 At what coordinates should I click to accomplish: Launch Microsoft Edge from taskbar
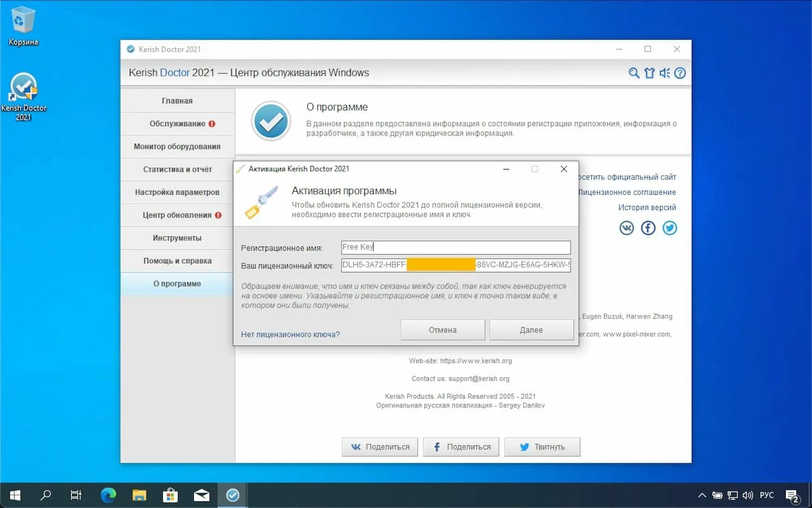[108, 495]
